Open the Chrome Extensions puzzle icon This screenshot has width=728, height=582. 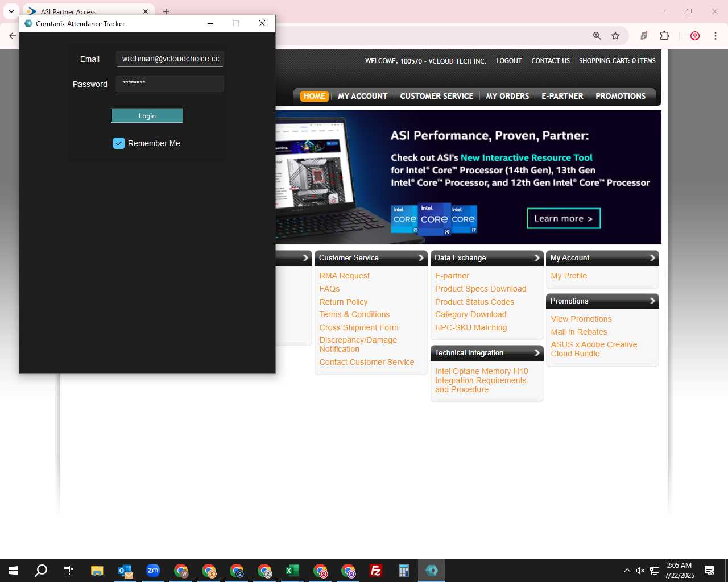click(x=664, y=36)
